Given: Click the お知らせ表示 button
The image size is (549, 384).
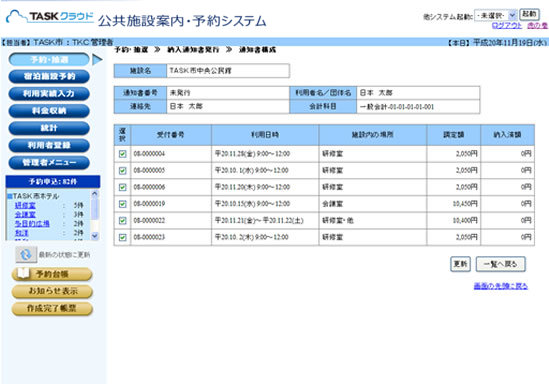Looking at the screenshot, I should tap(52, 291).
